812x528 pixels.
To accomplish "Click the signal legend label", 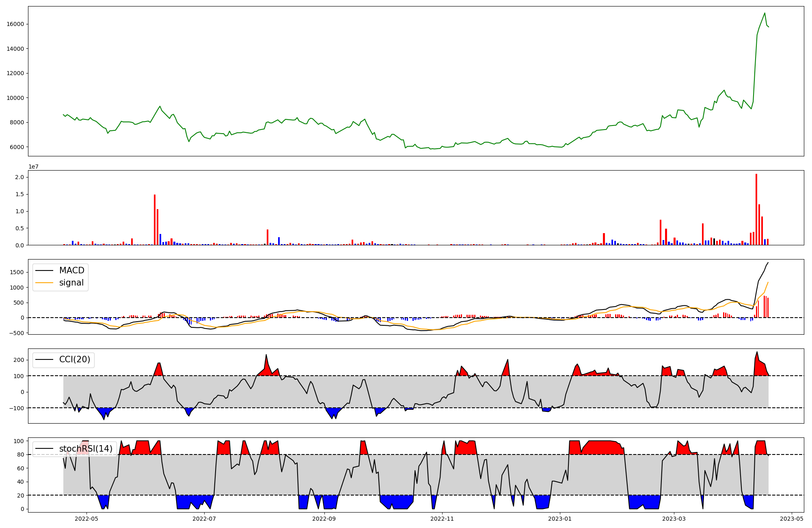I will pos(71,283).
